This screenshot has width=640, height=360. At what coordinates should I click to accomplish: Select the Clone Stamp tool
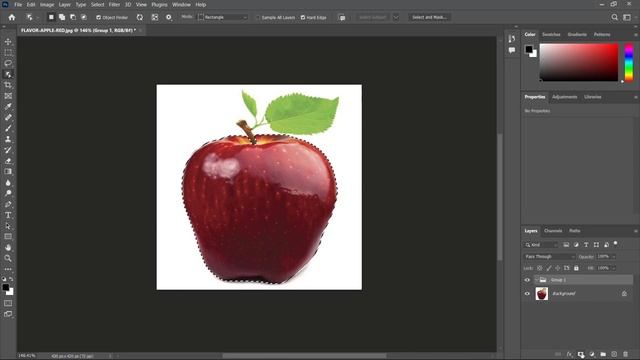click(8, 139)
